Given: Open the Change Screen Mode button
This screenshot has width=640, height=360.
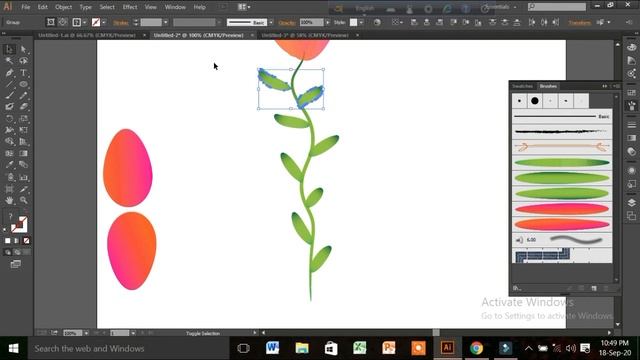Looking at the screenshot, I should (16, 264).
